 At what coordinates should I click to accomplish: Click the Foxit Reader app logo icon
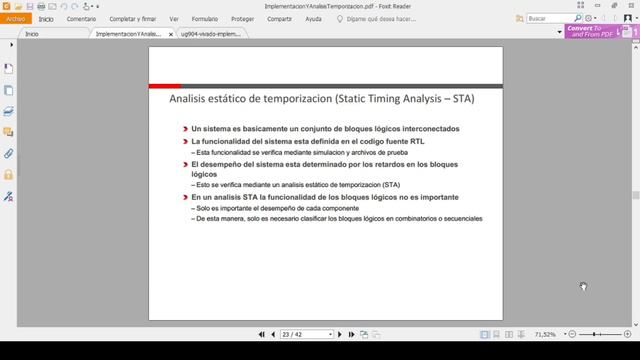point(7,6)
